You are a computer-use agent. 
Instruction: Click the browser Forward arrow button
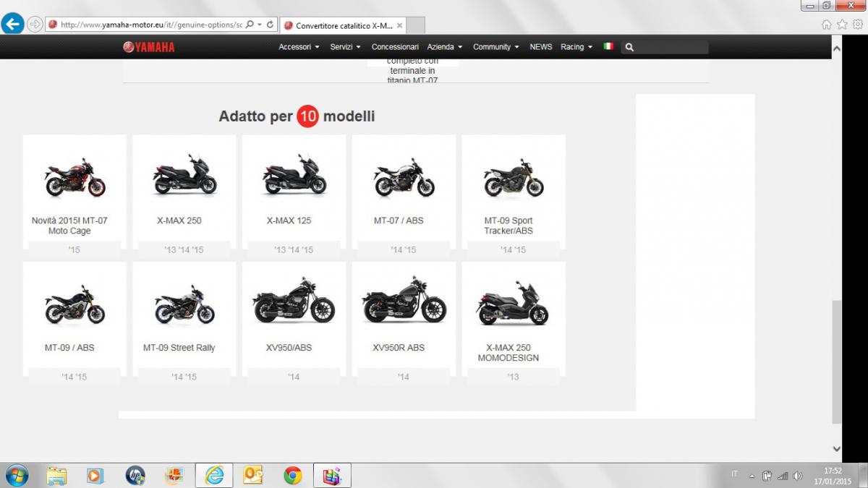pos(34,24)
